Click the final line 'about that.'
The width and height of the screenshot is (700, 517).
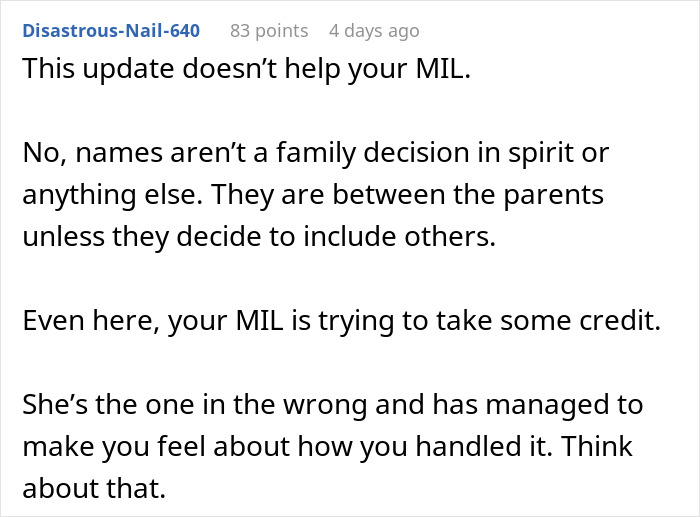click(94, 488)
